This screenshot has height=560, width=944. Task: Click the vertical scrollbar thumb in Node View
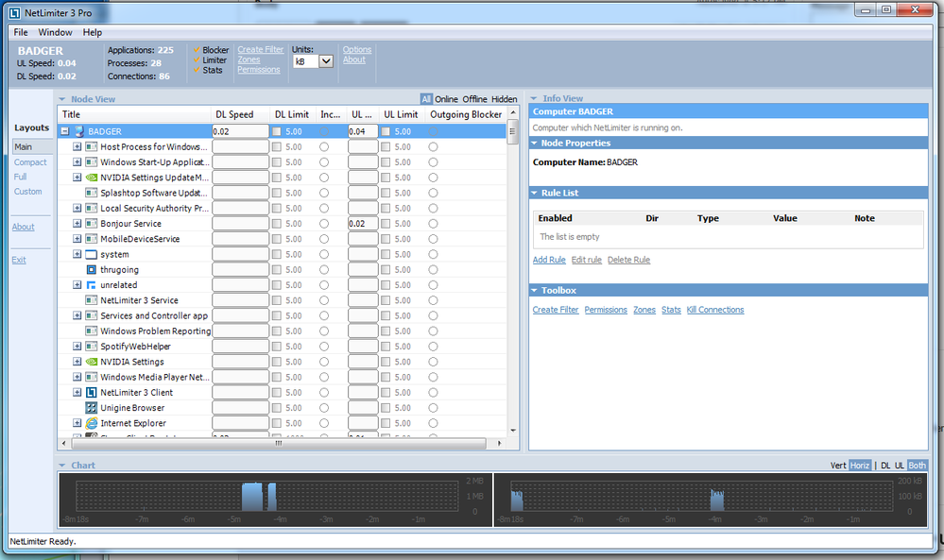512,131
